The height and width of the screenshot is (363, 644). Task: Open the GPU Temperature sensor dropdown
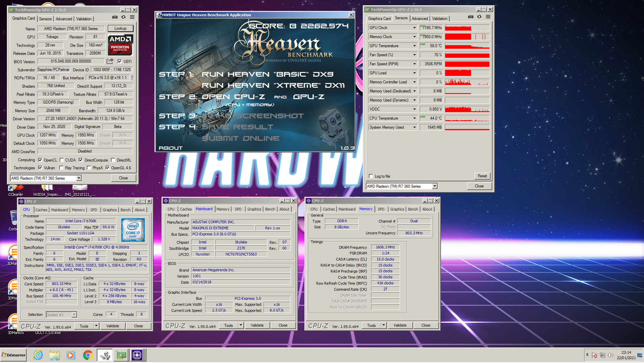click(x=414, y=46)
